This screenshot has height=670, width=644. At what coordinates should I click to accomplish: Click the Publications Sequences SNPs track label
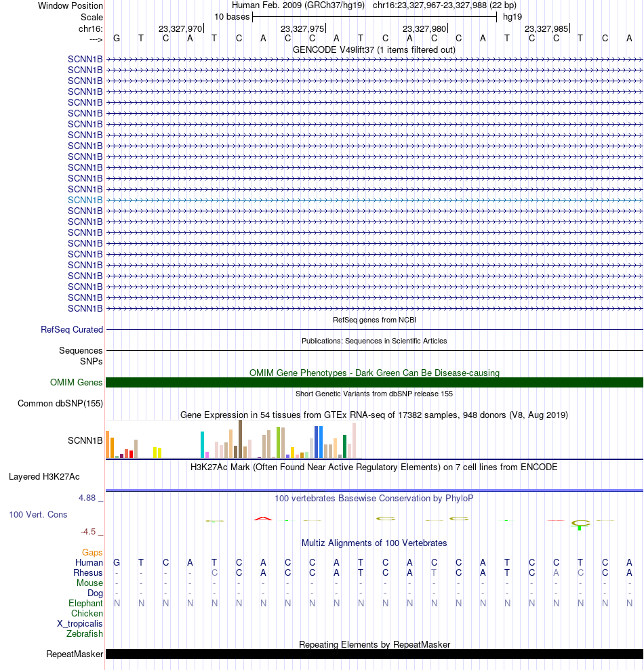point(81,356)
